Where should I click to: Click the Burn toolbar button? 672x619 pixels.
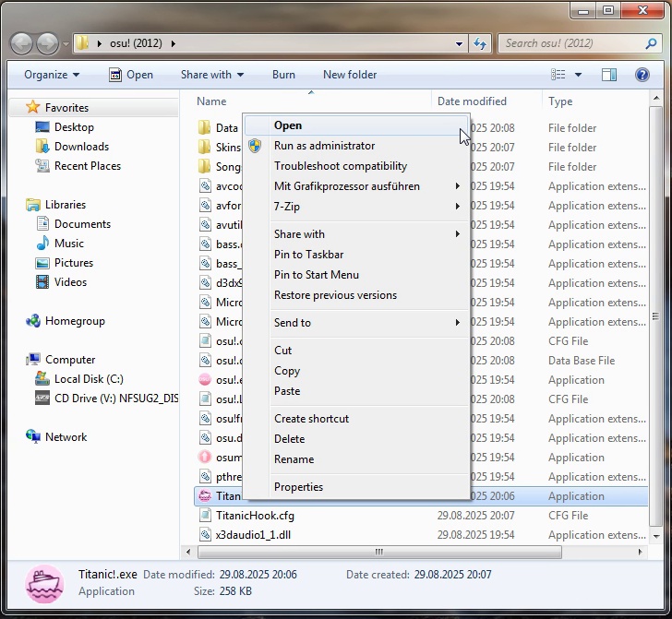(283, 75)
